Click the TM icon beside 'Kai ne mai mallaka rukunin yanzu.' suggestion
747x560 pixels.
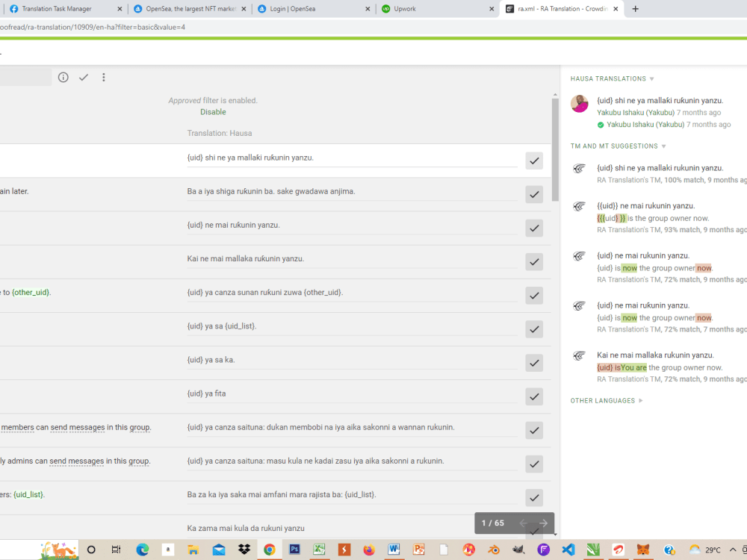pyautogui.click(x=579, y=355)
